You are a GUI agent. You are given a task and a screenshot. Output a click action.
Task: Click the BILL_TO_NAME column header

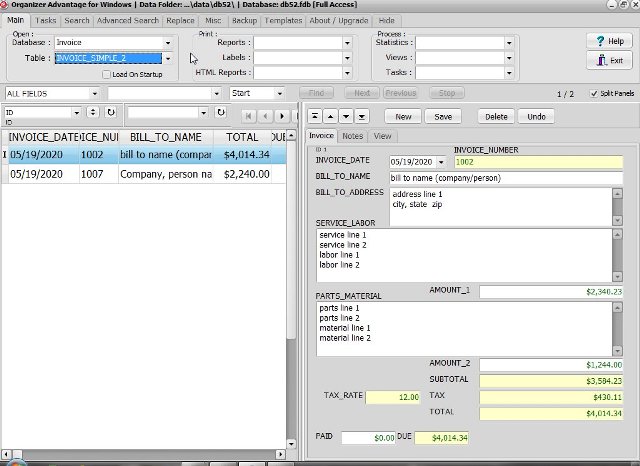[x=166, y=137]
